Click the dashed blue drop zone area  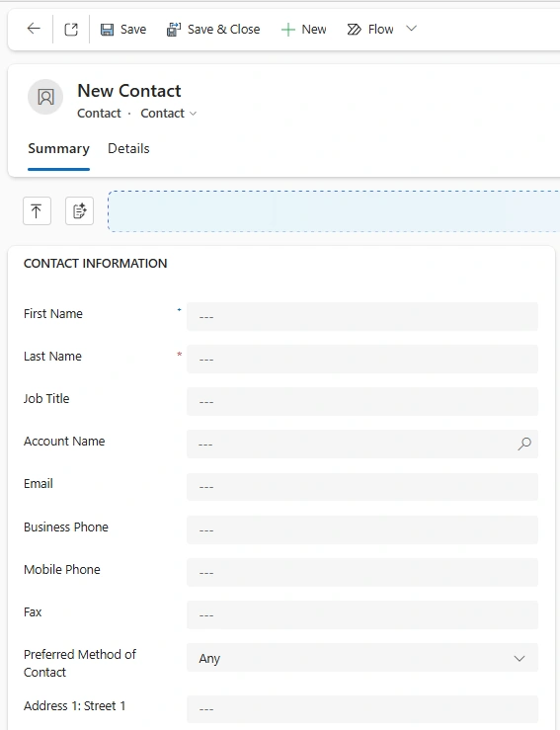click(x=334, y=210)
